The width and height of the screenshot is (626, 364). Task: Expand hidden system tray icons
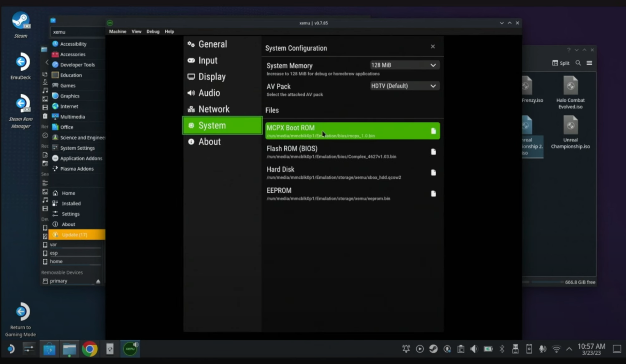coord(569,349)
